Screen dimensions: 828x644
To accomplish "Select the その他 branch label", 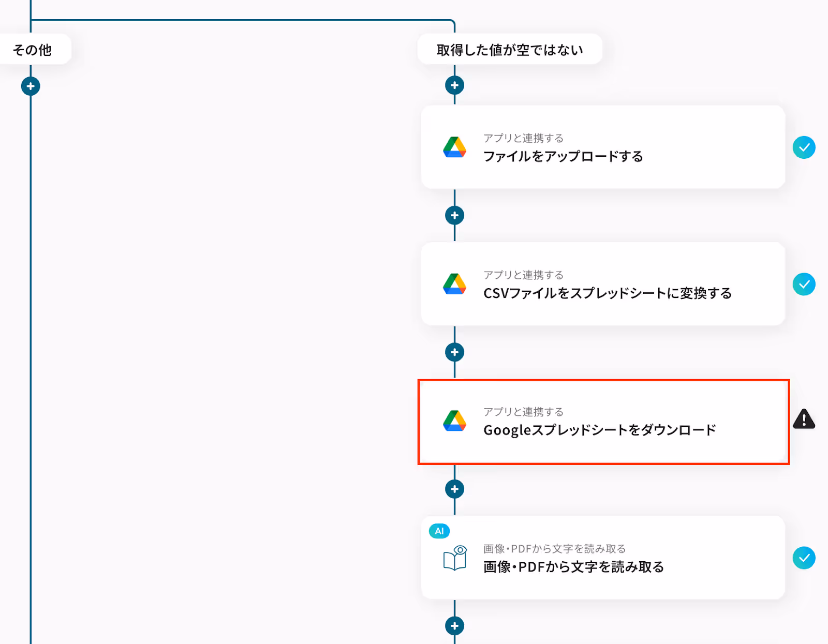I will [32, 50].
